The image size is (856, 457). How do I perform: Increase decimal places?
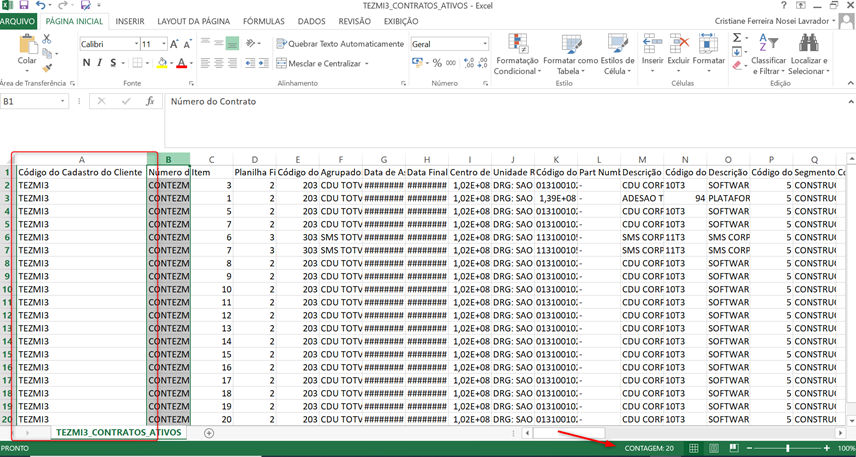click(468, 63)
